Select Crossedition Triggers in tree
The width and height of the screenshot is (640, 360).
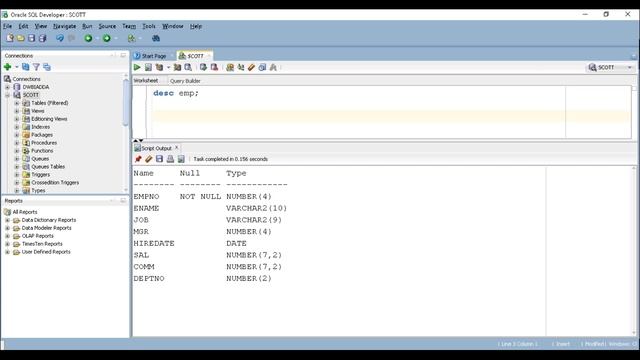point(55,182)
